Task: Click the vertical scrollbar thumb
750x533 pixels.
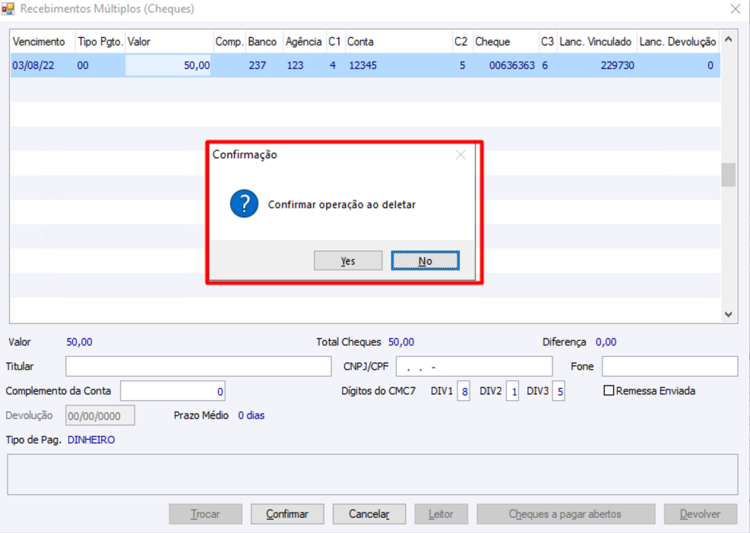Action: 728,175
